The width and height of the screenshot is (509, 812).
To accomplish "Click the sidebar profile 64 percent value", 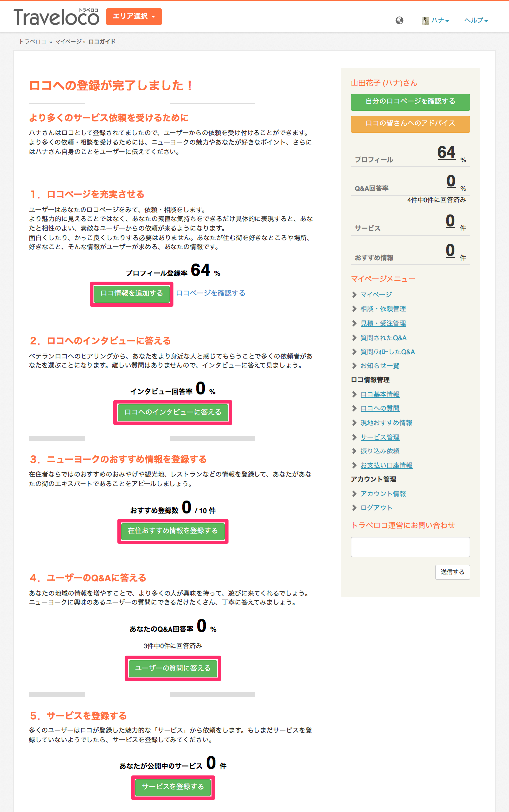I will [446, 152].
